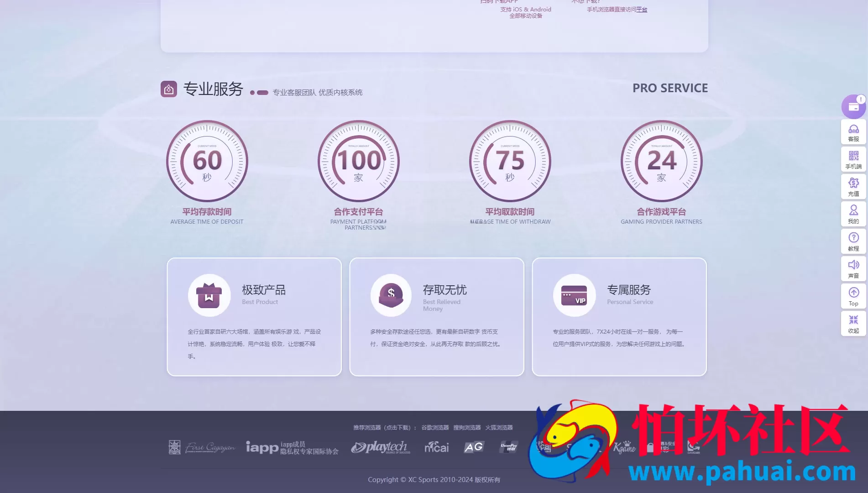Go to 我的 account in the sidebar
The height and width of the screenshot is (493, 868).
tap(853, 215)
